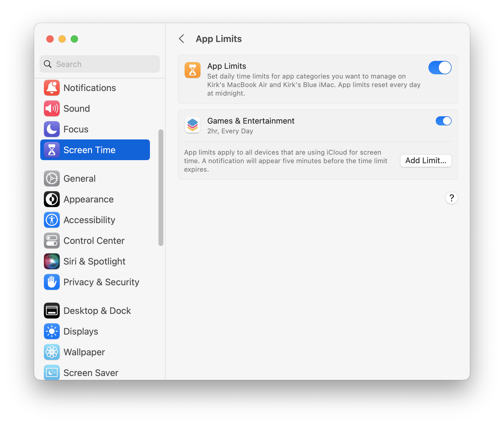The width and height of the screenshot is (504, 425).
Task: Open the Notifications settings pane
Action: 95,88
